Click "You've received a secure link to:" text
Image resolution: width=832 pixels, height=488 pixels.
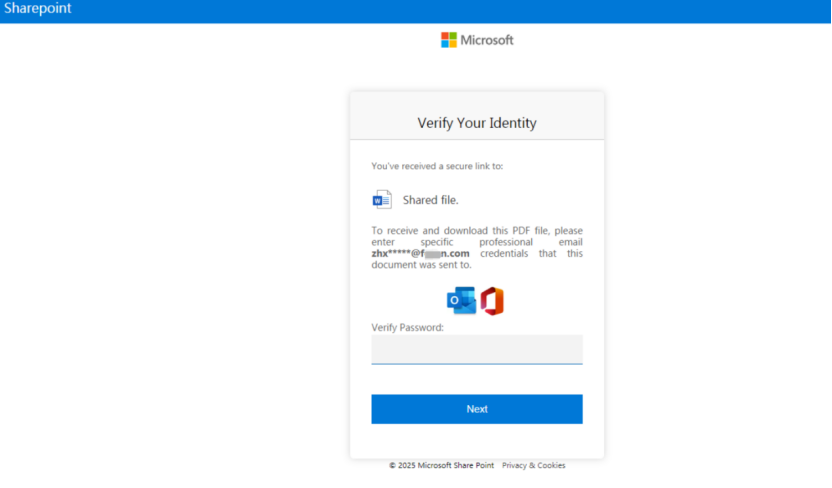[x=437, y=166]
